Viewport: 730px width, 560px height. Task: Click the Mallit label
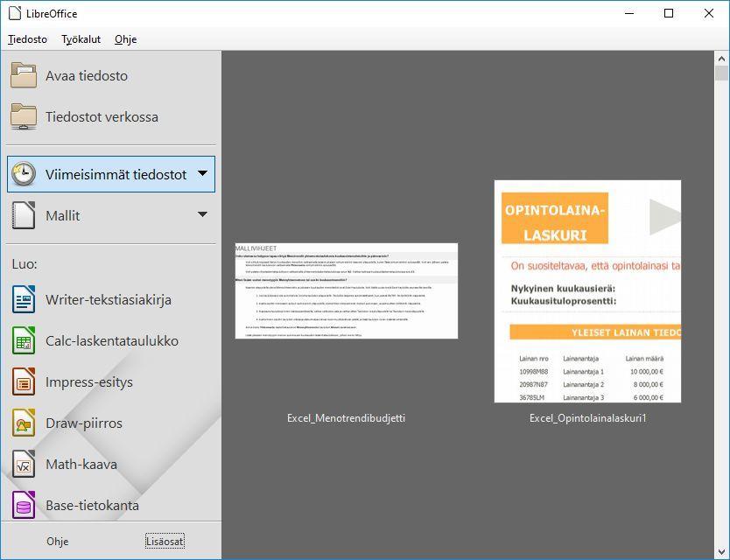pos(63,215)
